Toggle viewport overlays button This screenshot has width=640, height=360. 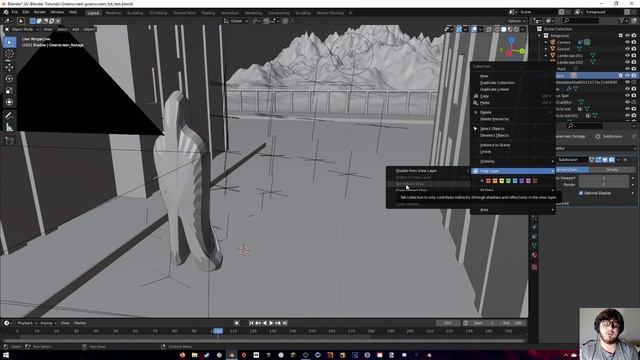(474, 29)
